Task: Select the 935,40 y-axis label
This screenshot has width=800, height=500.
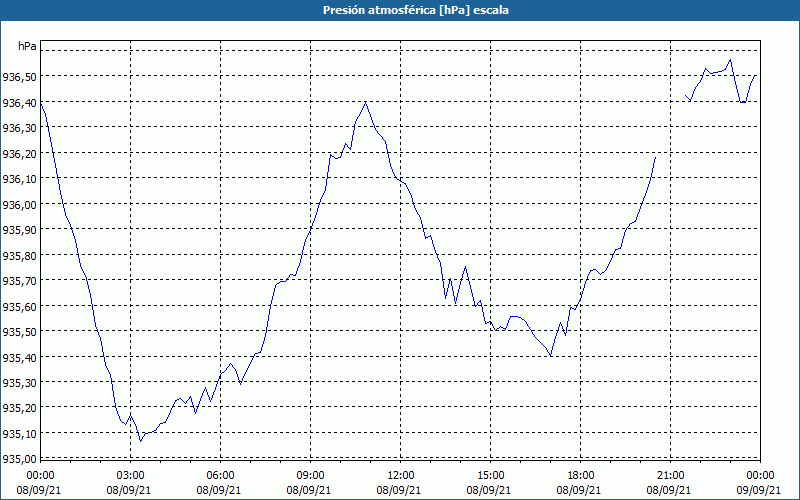Action: click(19, 357)
